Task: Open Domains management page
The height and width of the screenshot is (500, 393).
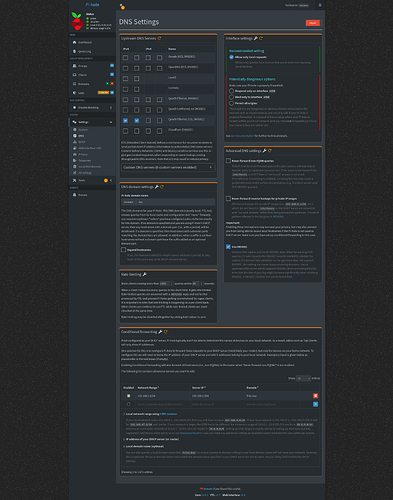Action: 92,84
